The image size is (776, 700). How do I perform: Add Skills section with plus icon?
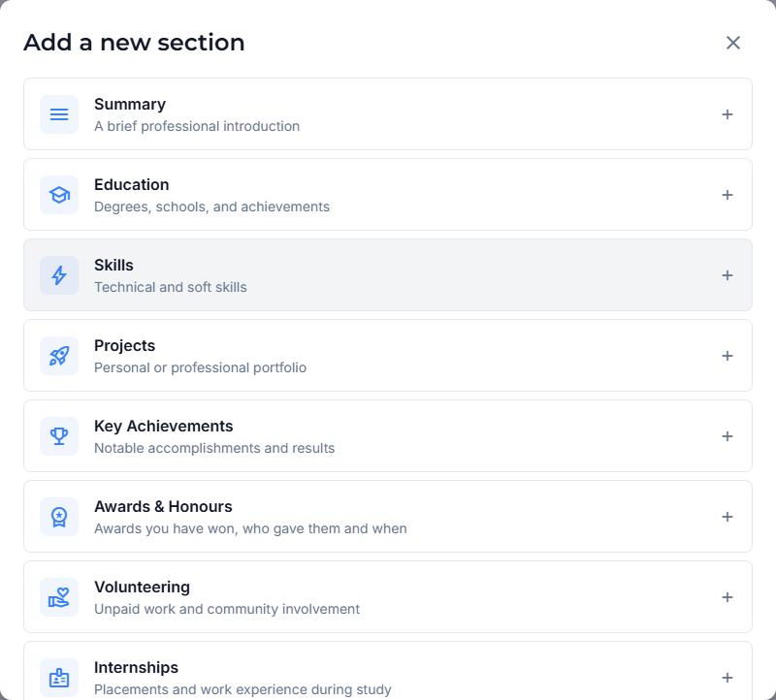[x=727, y=275]
